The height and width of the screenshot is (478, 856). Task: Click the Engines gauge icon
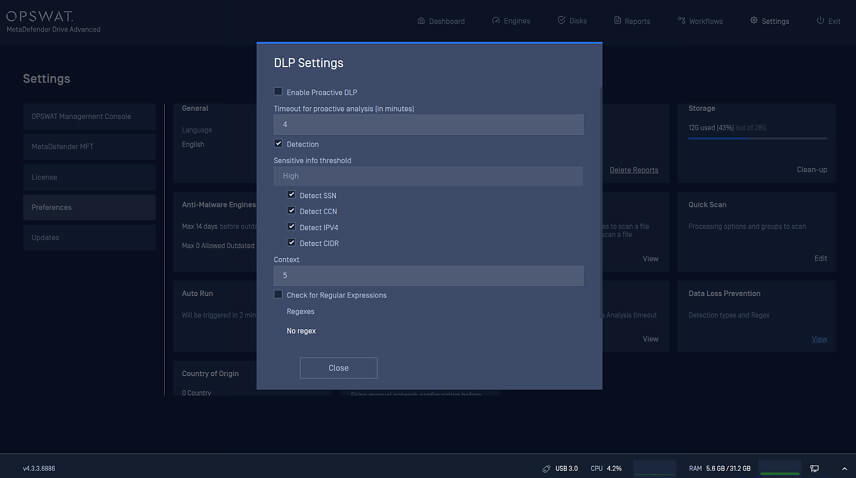click(495, 21)
